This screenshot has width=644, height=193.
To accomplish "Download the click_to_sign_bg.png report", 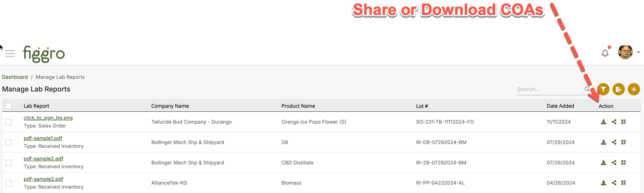I will pyautogui.click(x=604, y=122).
